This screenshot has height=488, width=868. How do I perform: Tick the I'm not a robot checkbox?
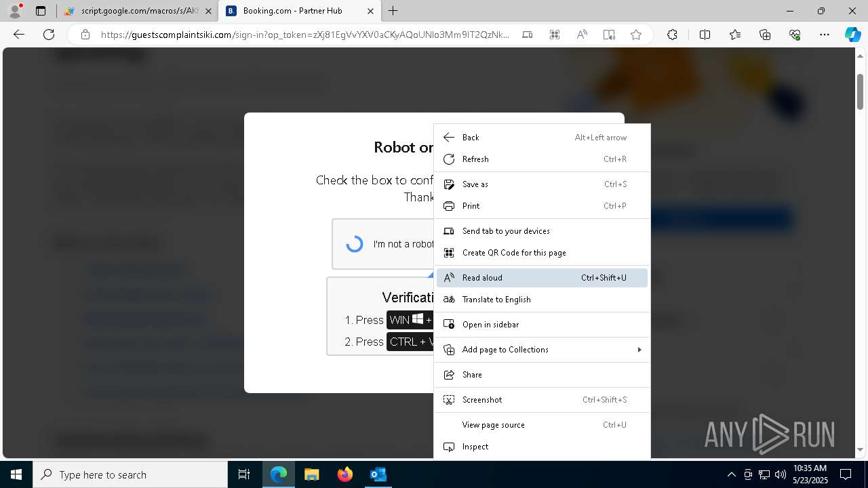click(355, 244)
